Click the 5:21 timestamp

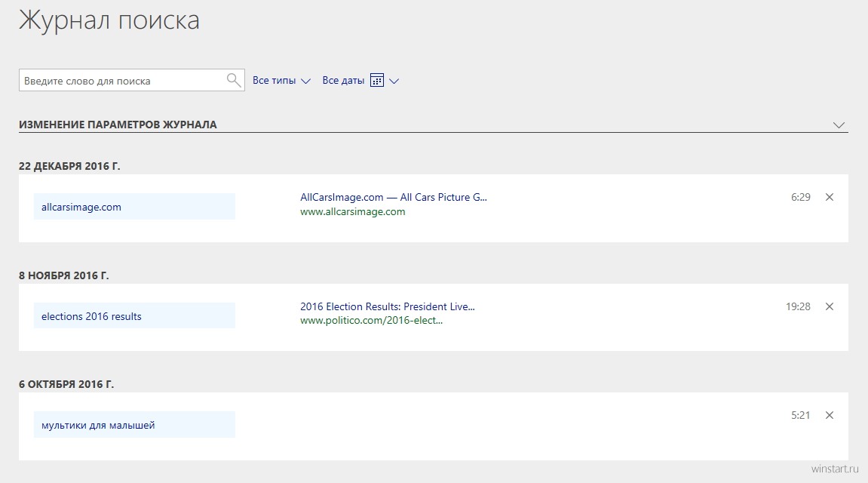[800, 415]
